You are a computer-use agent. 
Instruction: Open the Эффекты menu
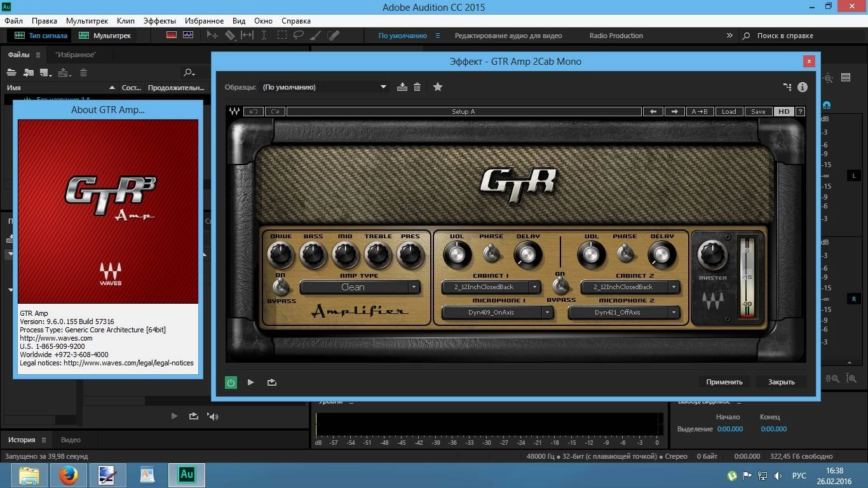pos(159,21)
